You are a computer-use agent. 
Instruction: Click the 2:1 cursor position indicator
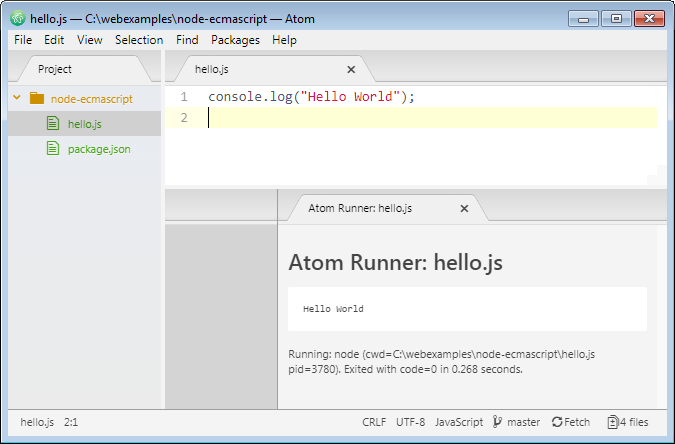(x=71, y=422)
